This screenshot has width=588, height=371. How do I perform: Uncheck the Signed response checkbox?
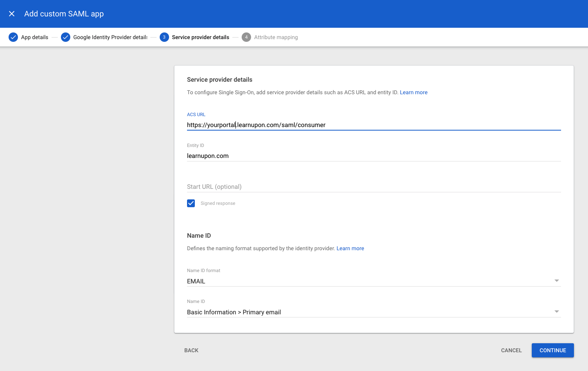[191, 203]
